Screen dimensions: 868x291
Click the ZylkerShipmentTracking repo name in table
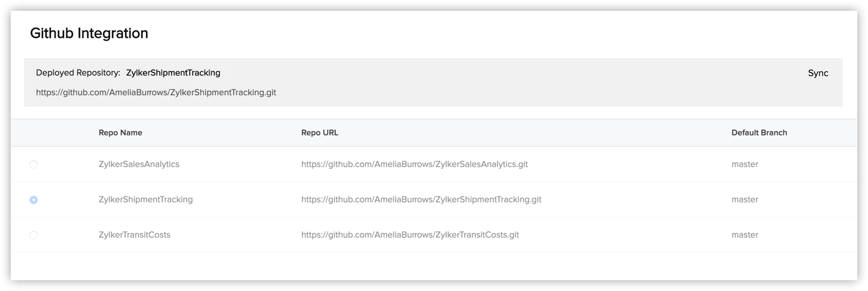146,199
